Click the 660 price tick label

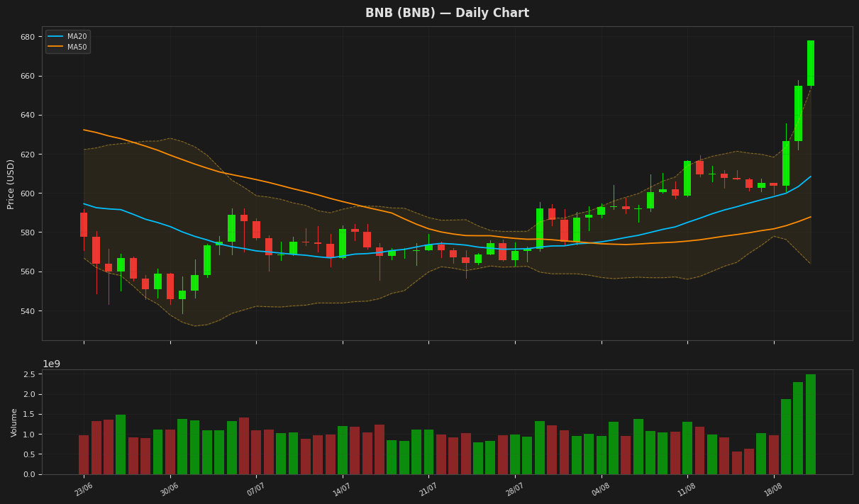[28, 76]
